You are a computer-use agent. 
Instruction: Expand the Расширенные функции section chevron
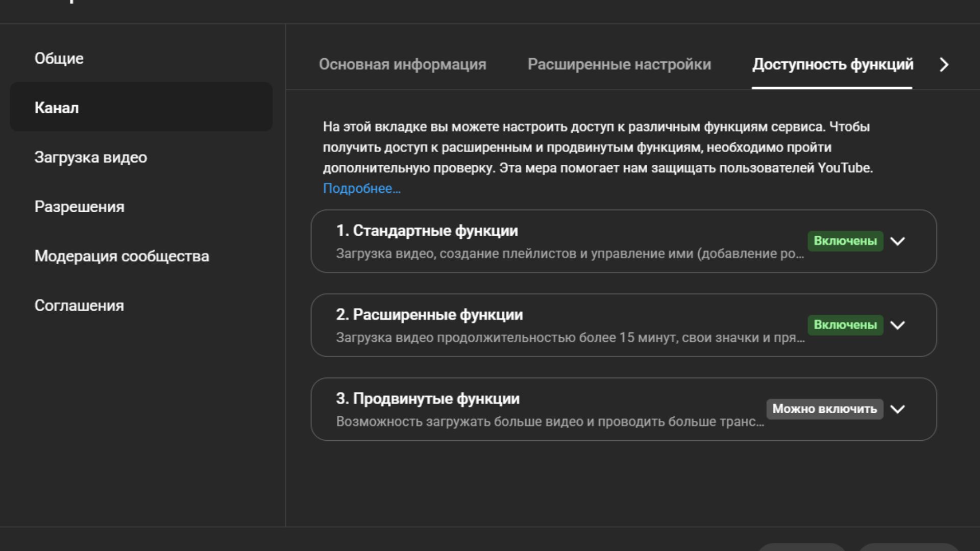[897, 325]
